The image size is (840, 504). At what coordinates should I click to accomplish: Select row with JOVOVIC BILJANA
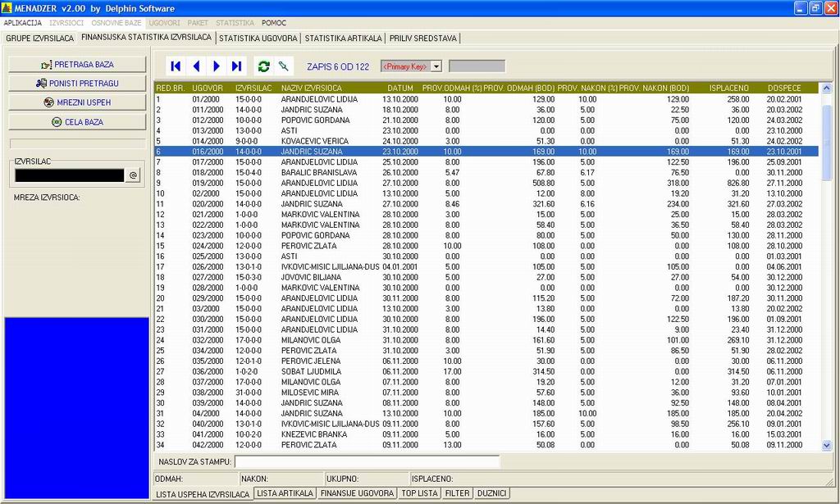click(x=486, y=277)
